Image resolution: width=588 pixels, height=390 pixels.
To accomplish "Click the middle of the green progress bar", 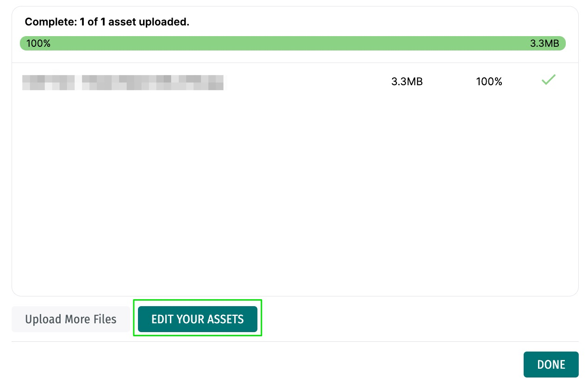I will 293,44.
